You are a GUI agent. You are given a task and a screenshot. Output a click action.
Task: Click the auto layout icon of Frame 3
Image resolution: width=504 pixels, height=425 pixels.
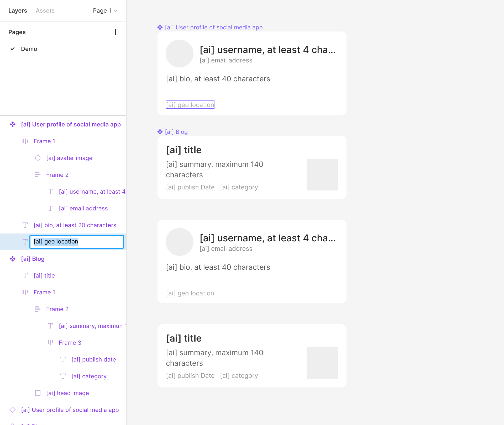click(50, 343)
